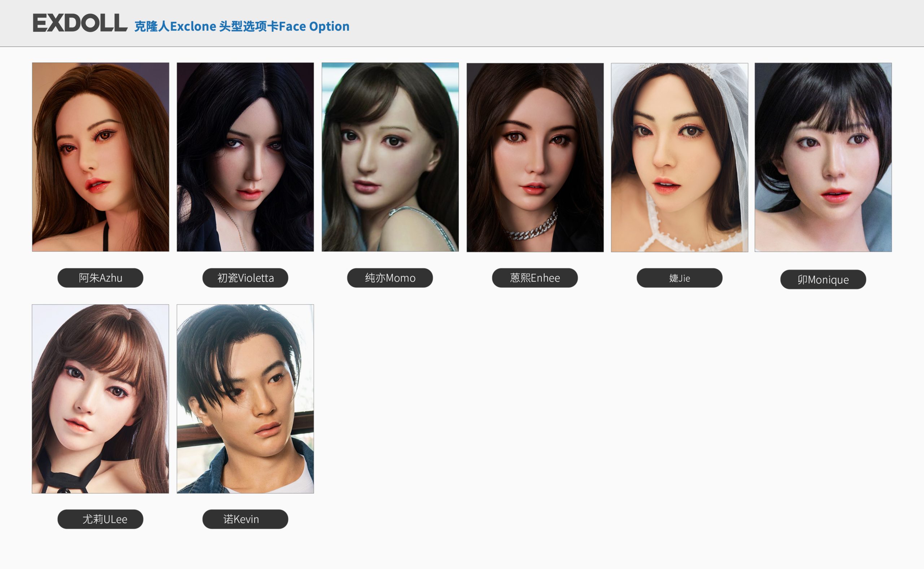Click the 卯Monique label button
Viewport: 924px width, 569px height.
coord(823,279)
